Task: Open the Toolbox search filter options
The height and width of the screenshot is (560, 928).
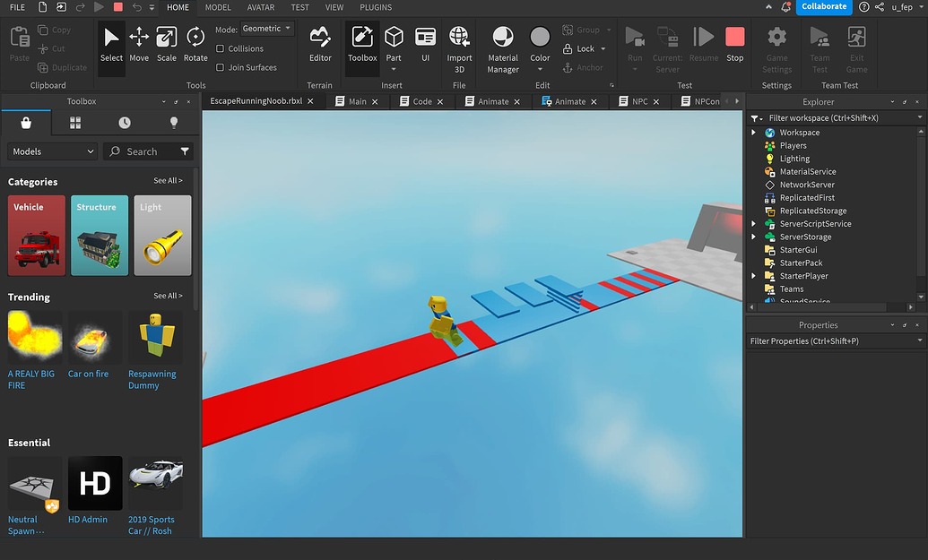Action: coord(185,151)
